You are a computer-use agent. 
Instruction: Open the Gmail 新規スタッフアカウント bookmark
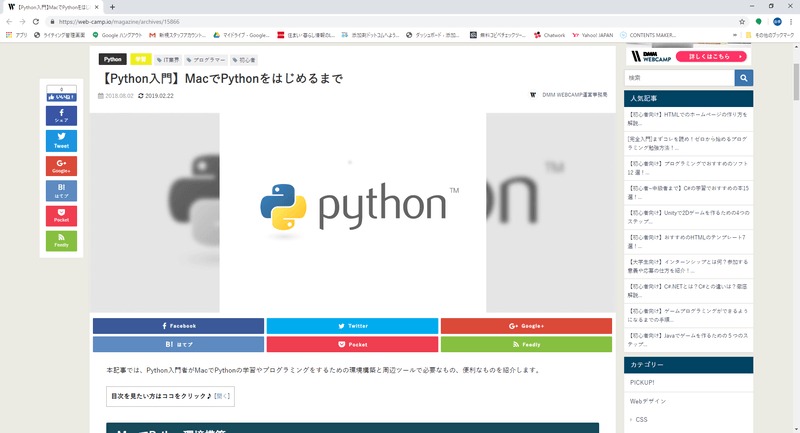coord(178,35)
